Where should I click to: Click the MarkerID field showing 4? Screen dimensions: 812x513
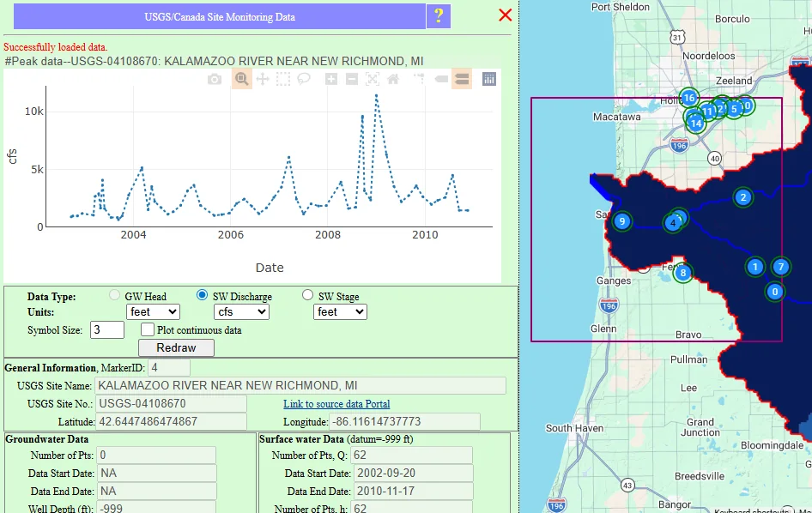click(x=169, y=368)
